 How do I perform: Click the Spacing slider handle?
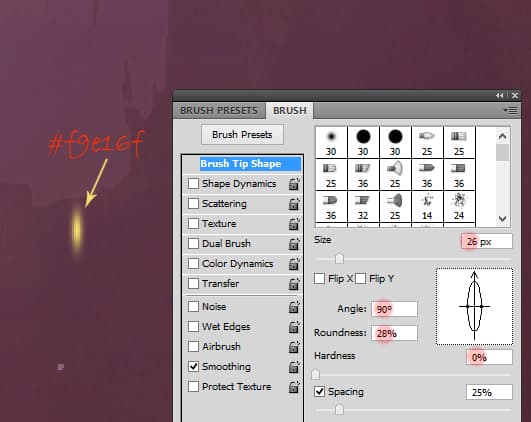pyautogui.click(x=339, y=410)
